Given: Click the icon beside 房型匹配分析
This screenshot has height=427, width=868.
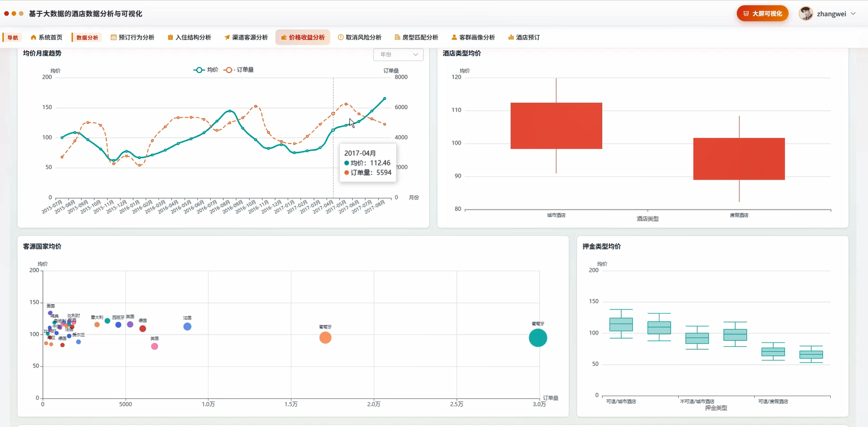Looking at the screenshot, I should (397, 37).
